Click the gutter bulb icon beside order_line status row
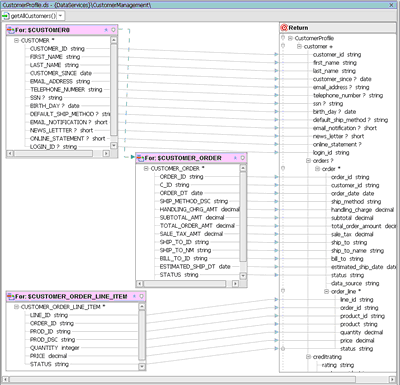This screenshot has height=385, width=400. pos(283,349)
